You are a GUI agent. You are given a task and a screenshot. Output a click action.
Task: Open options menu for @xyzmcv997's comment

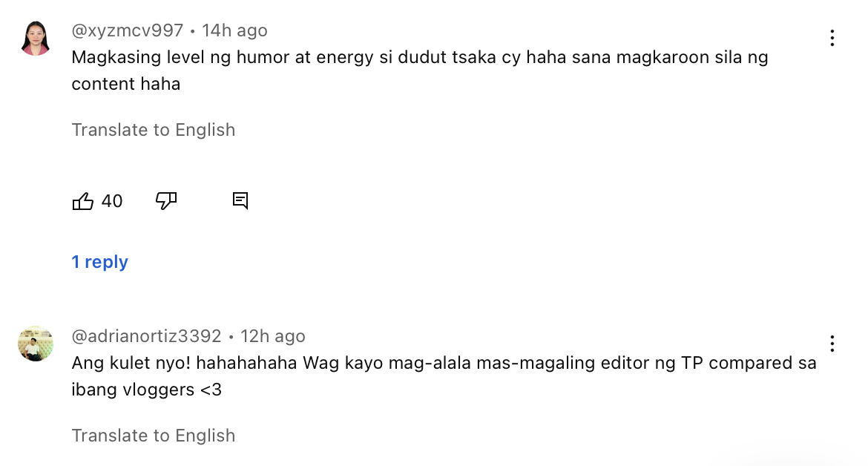(832, 38)
